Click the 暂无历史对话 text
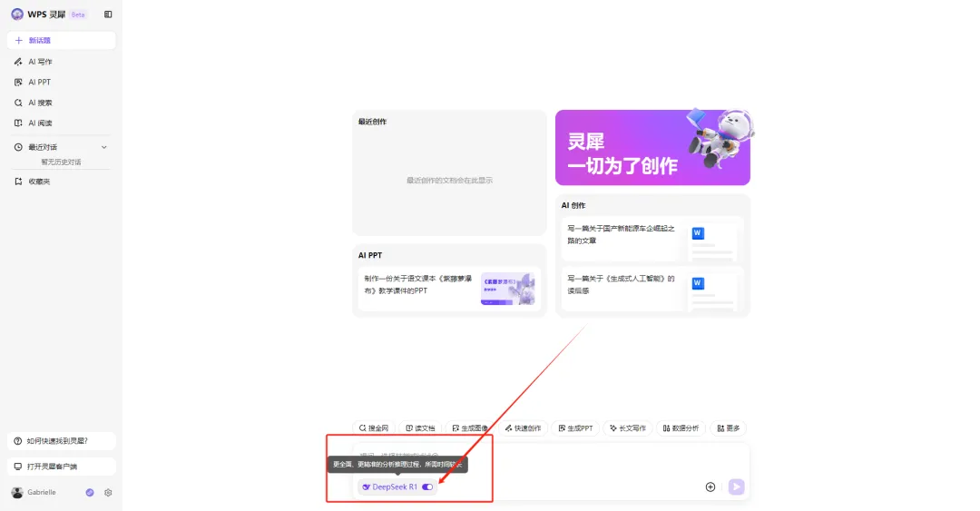980x511 pixels. click(x=62, y=162)
